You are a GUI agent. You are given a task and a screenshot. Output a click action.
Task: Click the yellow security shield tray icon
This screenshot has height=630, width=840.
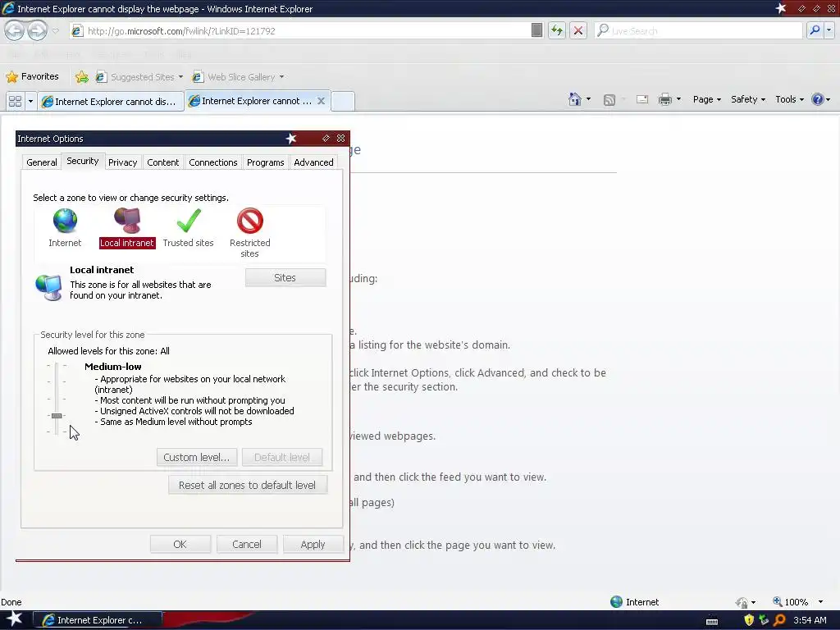coord(749,620)
